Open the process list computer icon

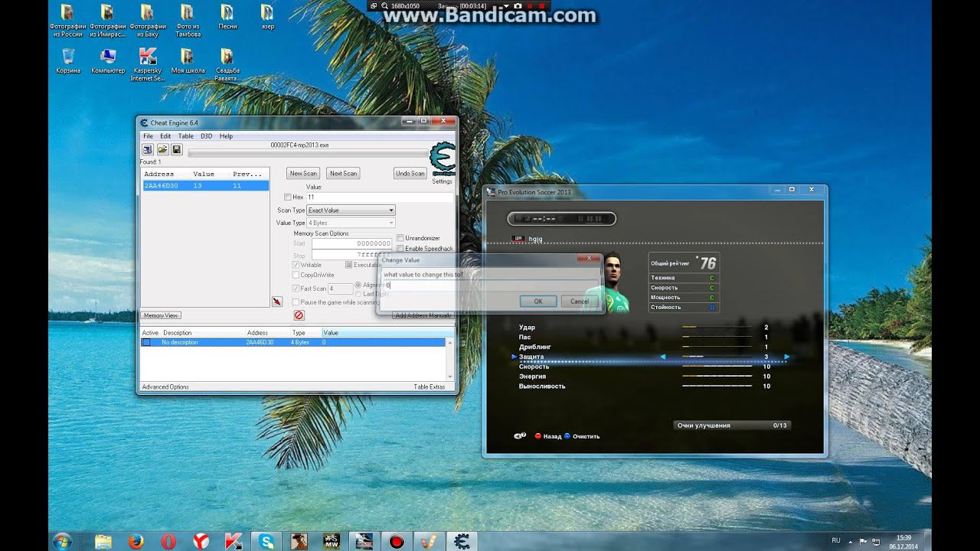[148, 149]
